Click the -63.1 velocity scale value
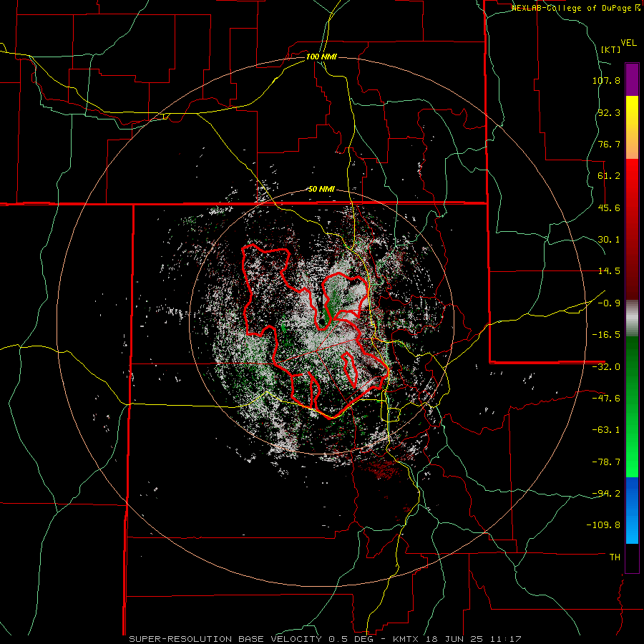This screenshot has height=644, width=644. (x=606, y=430)
